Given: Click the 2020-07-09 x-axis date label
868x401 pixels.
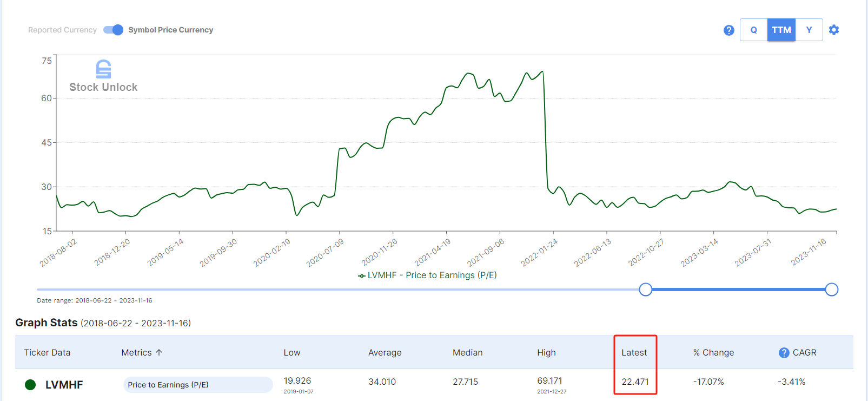Looking at the screenshot, I should (x=325, y=252).
